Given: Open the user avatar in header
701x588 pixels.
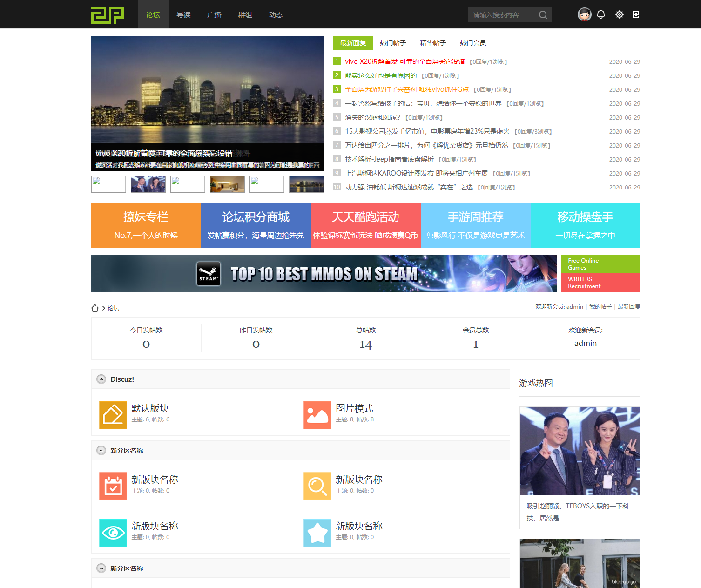Looking at the screenshot, I should (584, 14).
